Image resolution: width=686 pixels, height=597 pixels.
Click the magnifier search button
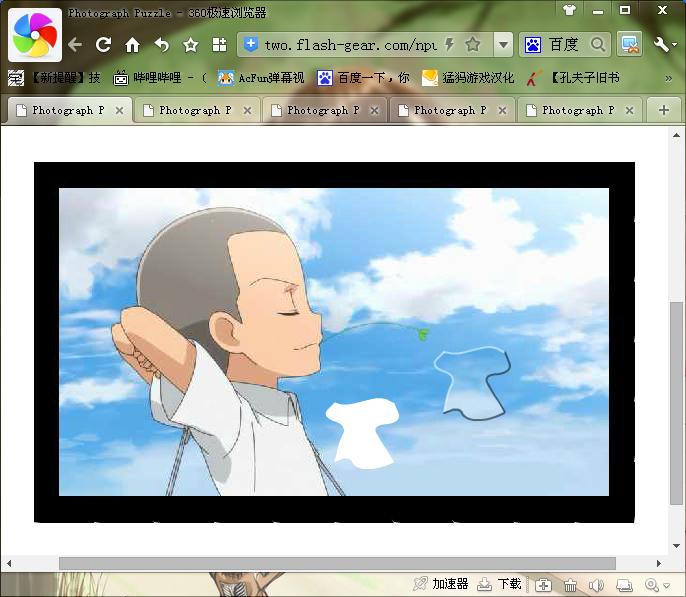tap(598, 45)
